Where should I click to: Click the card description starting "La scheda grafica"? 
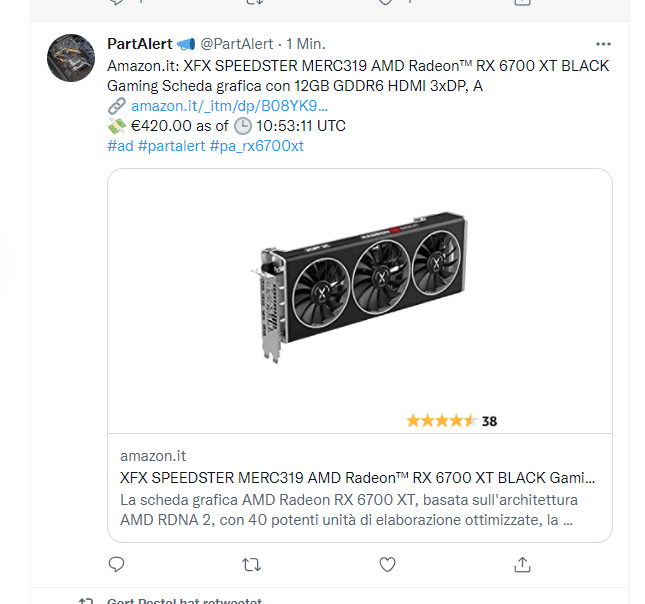click(x=348, y=509)
